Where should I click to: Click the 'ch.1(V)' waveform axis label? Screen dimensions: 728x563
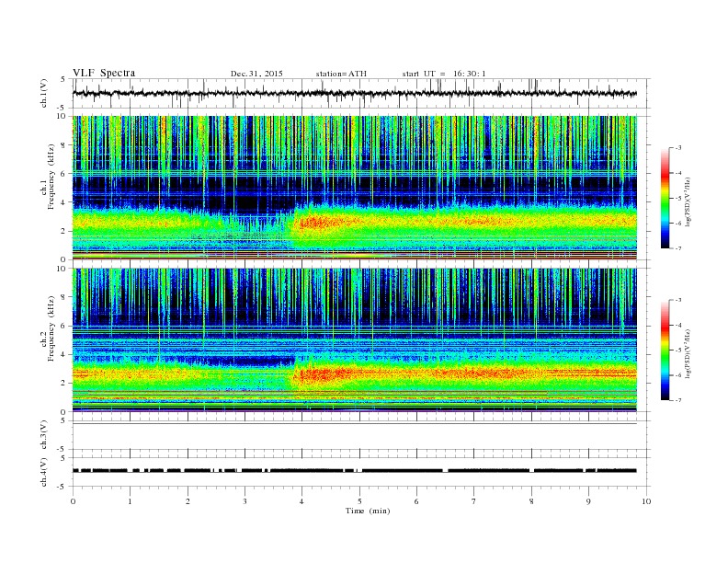44,93
